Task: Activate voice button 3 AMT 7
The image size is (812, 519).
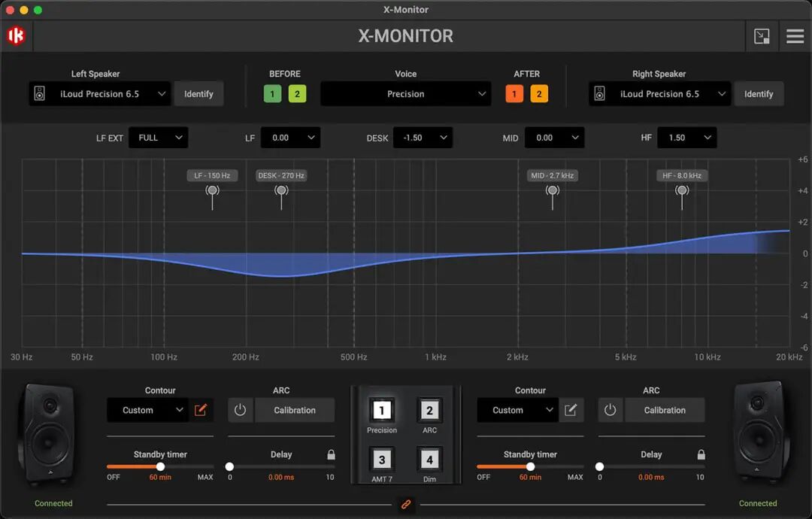Action: pos(382,460)
